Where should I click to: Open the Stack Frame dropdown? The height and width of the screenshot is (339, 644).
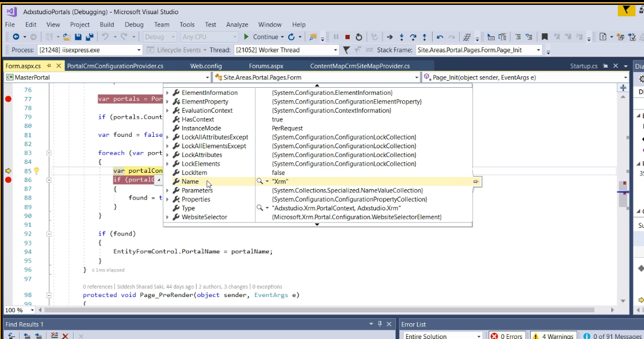(538, 50)
